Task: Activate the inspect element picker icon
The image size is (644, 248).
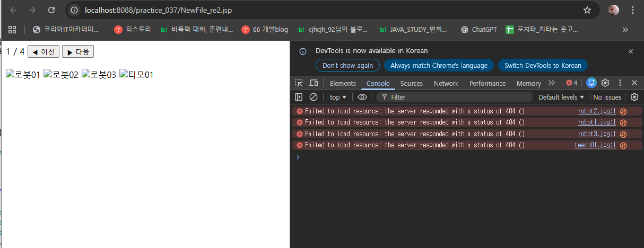Action: pyautogui.click(x=299, y=83)
